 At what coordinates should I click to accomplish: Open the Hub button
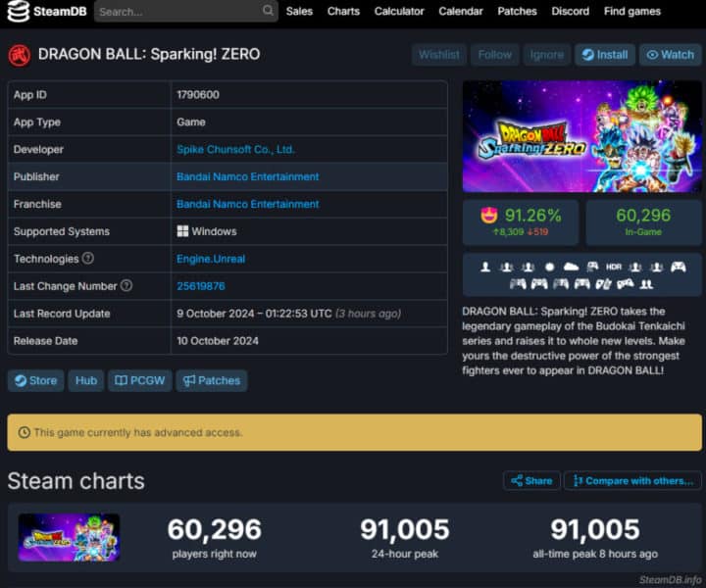coord(86,380)
